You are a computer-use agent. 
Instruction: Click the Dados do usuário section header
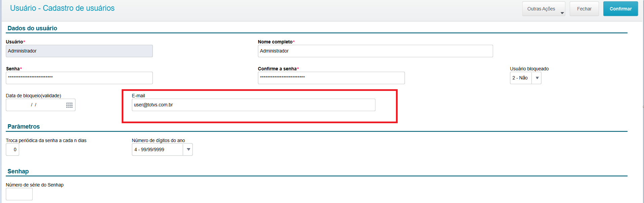click(x=32, y=28)
